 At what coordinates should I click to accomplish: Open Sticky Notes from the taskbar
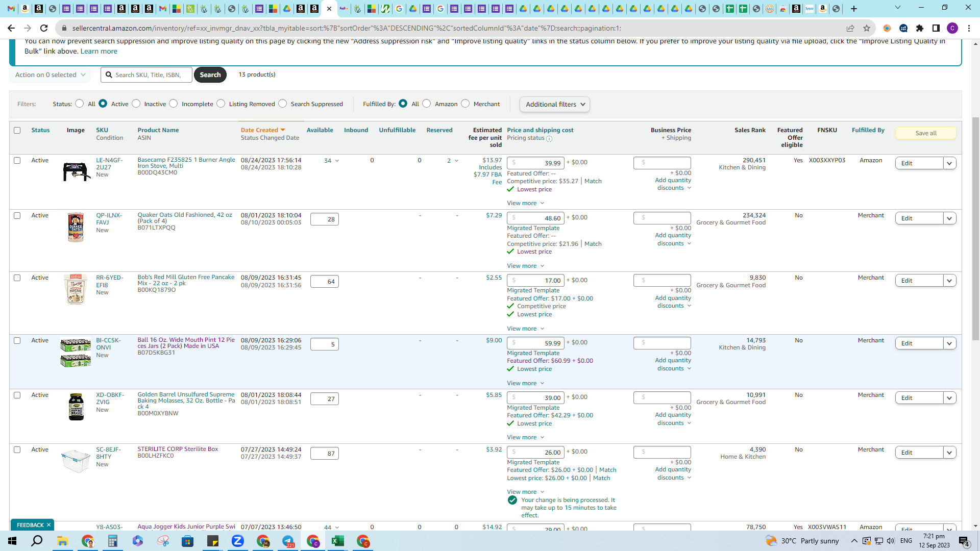[x=213, y=541]
